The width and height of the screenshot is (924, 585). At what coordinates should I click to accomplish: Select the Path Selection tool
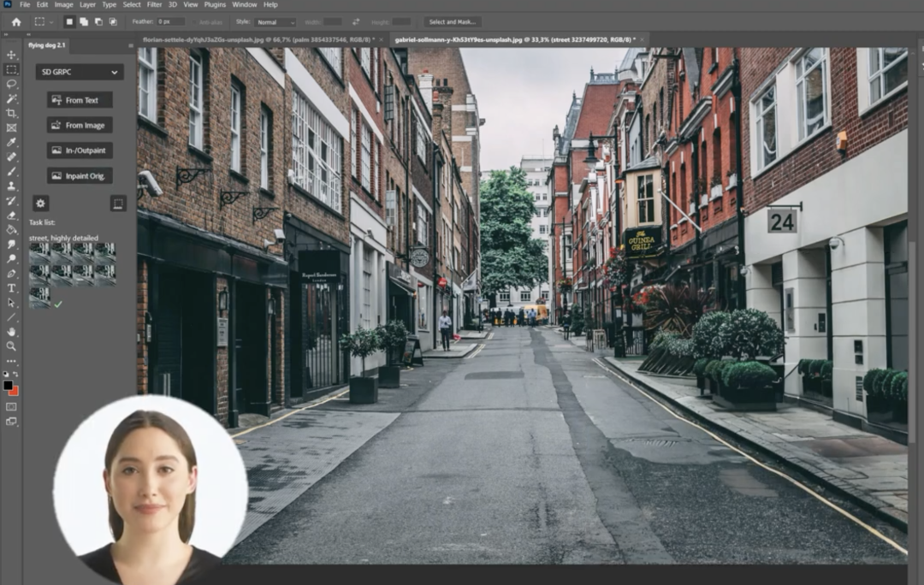coord(11,302)
